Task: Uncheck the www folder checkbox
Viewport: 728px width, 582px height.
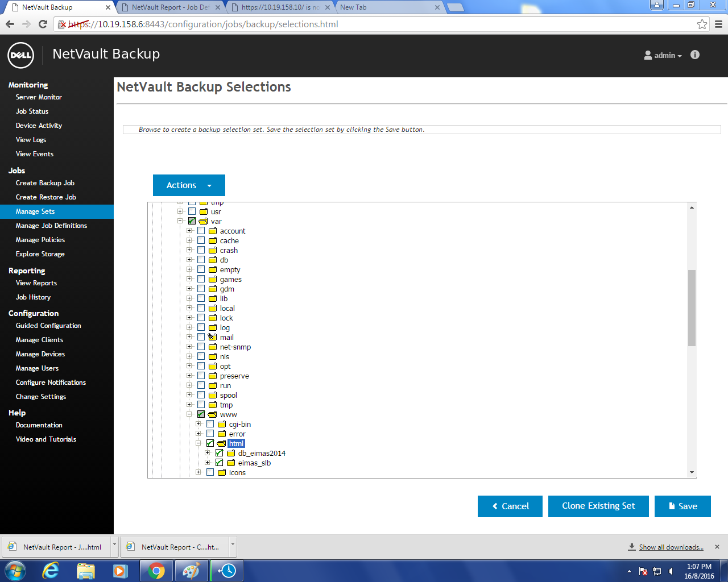Action: pyautogui.click(x=201, y=414)
